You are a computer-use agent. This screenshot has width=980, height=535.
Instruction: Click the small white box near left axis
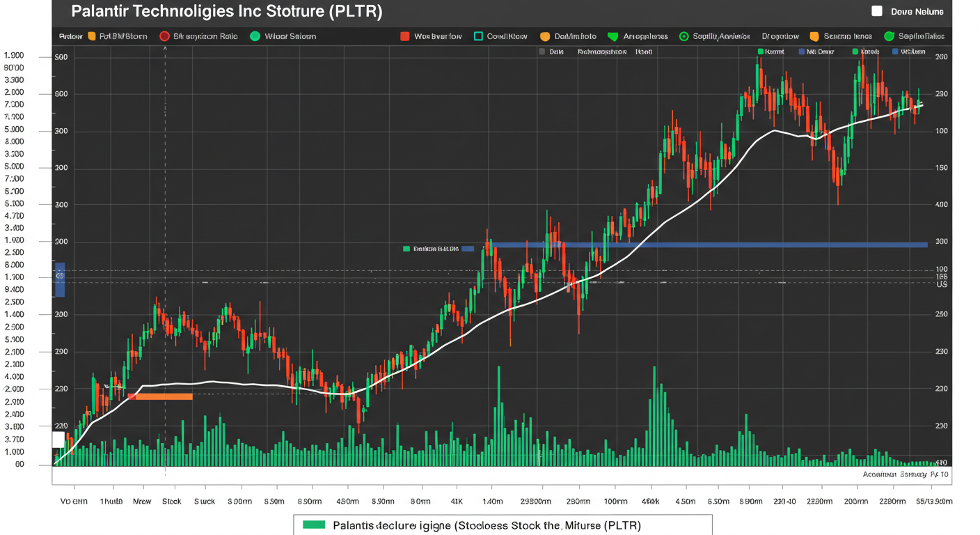pos(58,440)
